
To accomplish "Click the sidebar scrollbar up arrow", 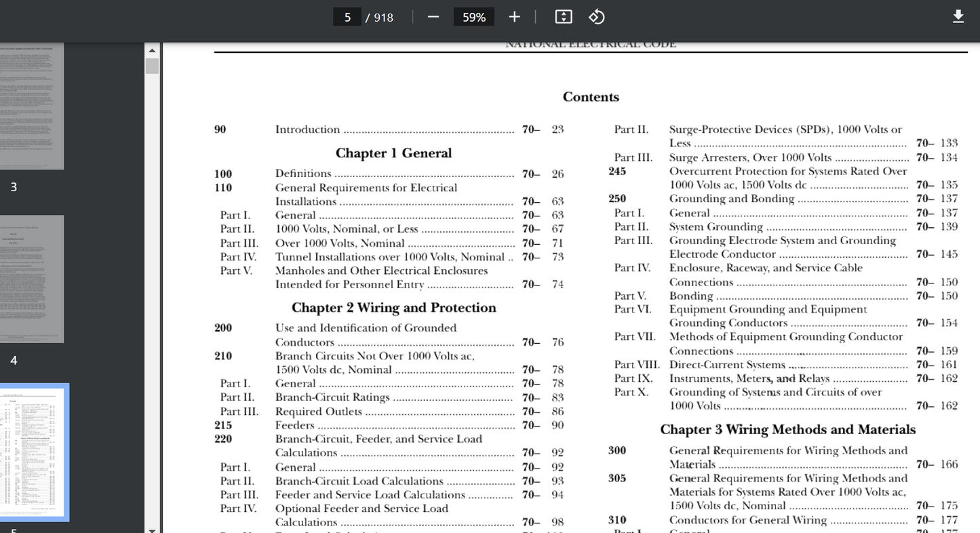I will coord(152,50).
